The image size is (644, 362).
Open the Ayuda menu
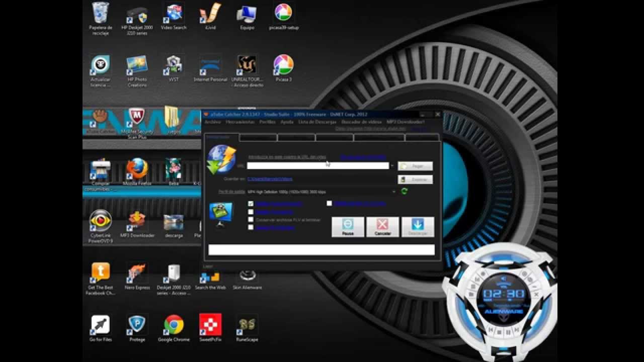pyautogui.click(x=287, y=122)
